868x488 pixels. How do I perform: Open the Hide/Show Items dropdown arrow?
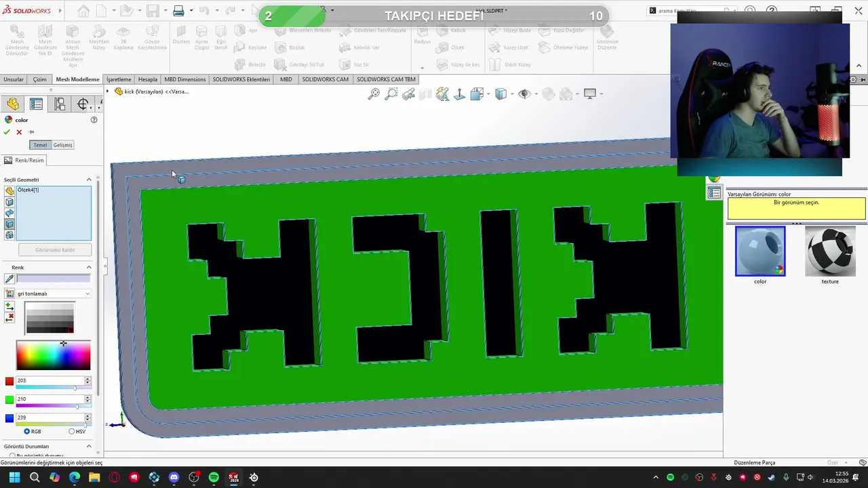(535, 94)
